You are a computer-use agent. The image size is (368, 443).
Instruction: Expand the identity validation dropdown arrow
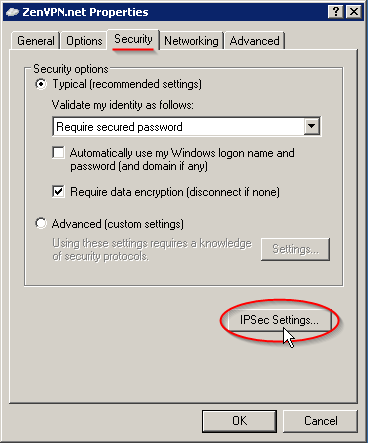click(x=312, y=126)
